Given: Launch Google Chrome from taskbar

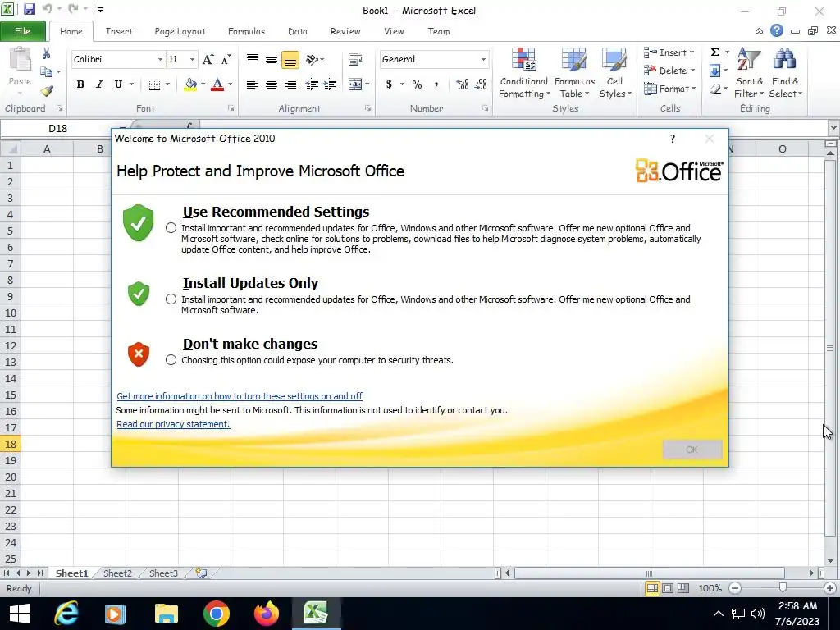Looking at the screenshot, I should (x=217, y=614).
